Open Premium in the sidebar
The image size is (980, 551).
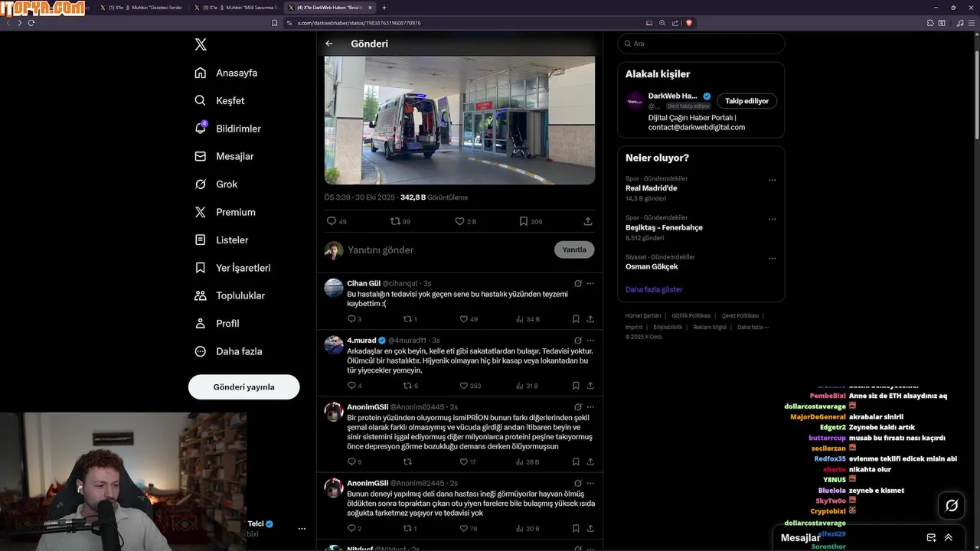coord(224,212)
